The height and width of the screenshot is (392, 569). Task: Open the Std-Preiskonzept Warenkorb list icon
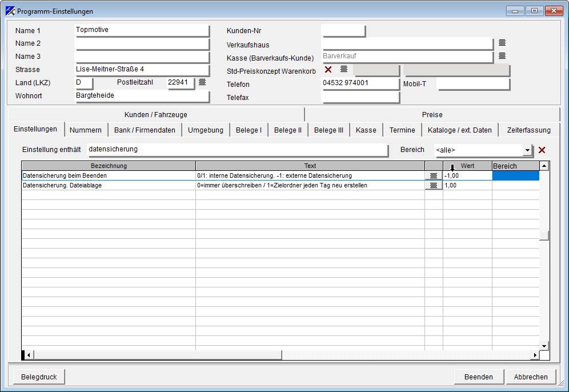coord(344,69)
